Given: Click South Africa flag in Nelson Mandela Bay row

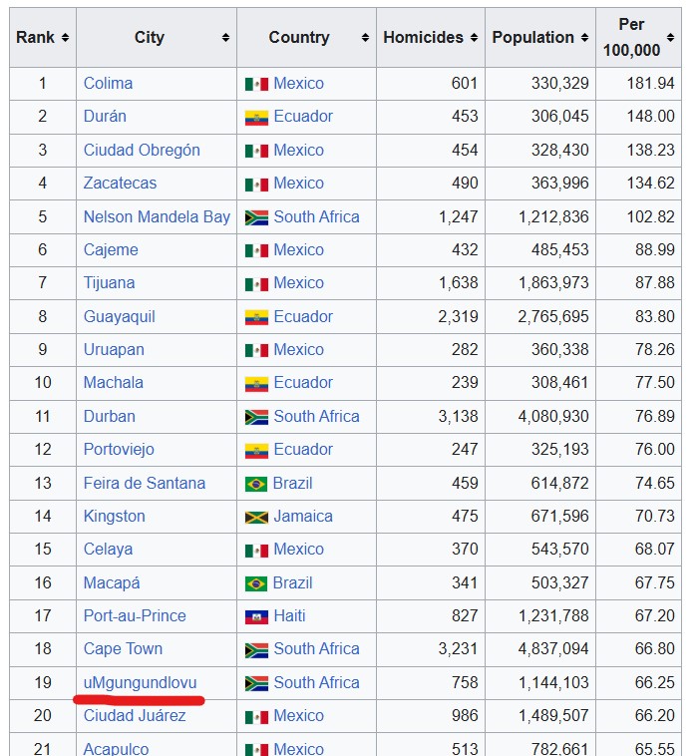Looking at the screenshot, I should [x=256, y=218].
